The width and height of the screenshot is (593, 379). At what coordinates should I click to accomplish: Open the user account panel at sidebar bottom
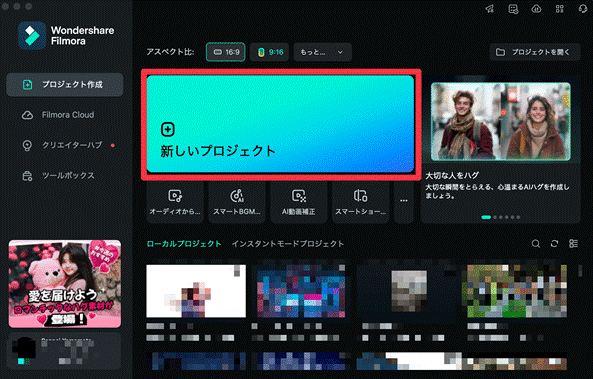[x=65, y=351]
